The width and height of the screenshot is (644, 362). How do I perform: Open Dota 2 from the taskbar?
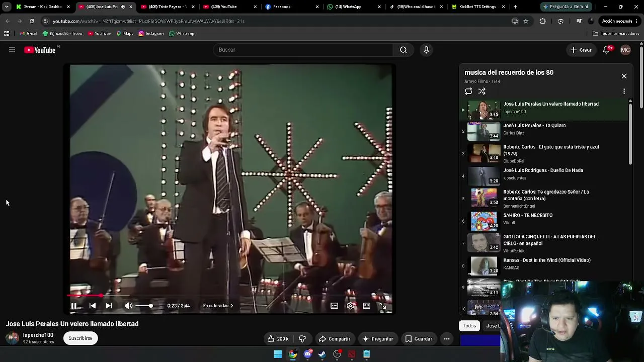pyautogui.click(x=352, y=354)
